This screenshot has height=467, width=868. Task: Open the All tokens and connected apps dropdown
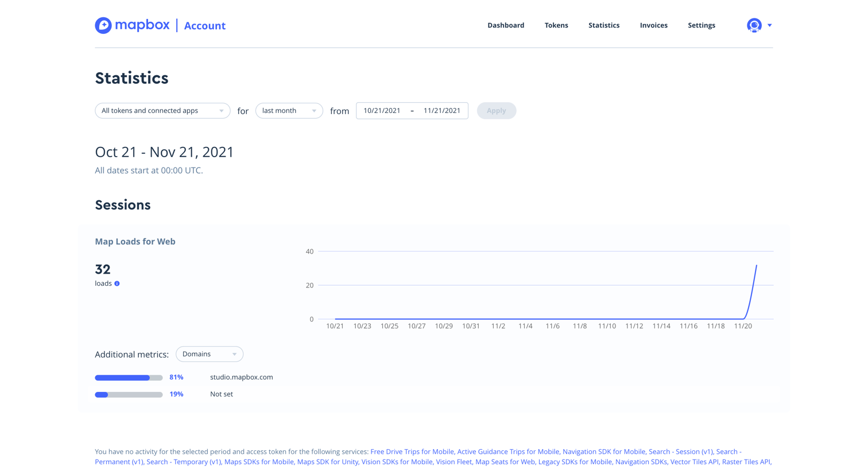click(162, 111)
